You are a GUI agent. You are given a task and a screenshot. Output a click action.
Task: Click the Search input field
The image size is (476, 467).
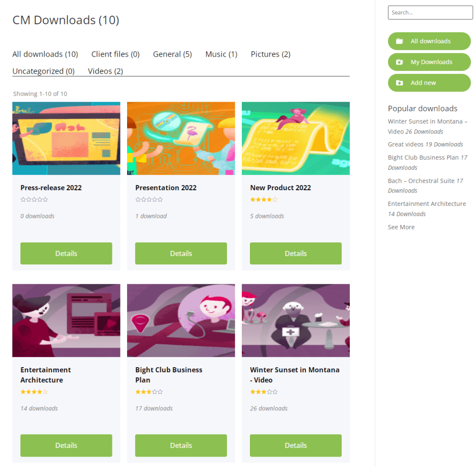(430, 13)
